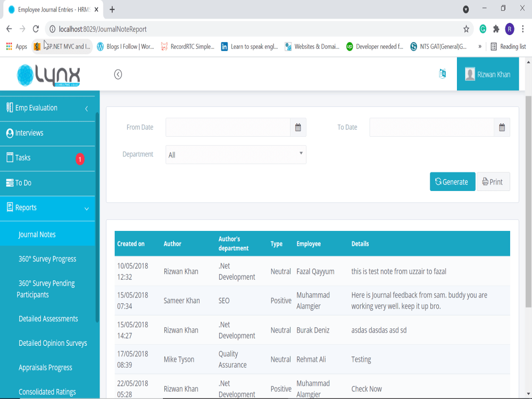Open the Grammarly extension icon
Screen dimensions: 532x399
tap(483, 29)
